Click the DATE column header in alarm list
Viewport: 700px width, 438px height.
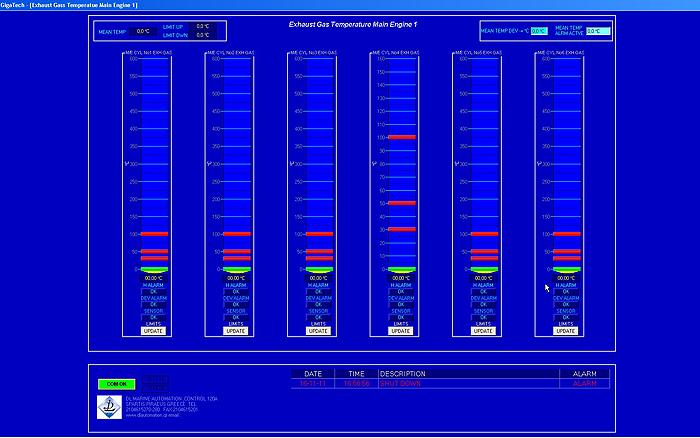point(312,373)
